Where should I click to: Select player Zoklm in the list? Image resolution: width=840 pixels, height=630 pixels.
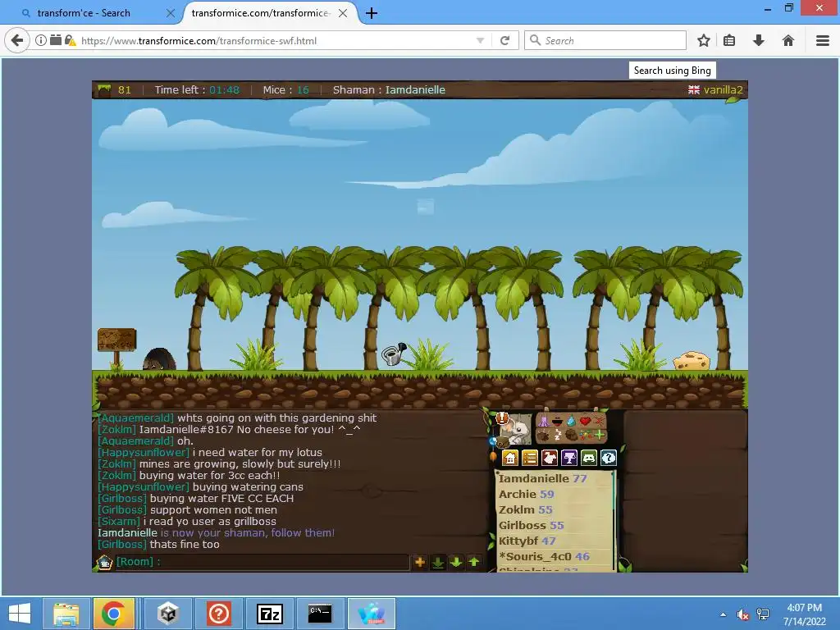pyautogui.click(x=525, y=509)
